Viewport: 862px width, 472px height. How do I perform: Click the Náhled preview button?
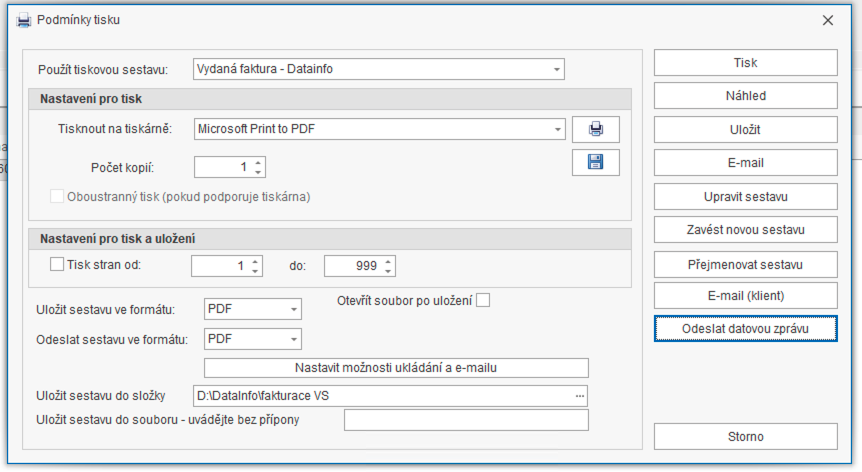point(745,96)
